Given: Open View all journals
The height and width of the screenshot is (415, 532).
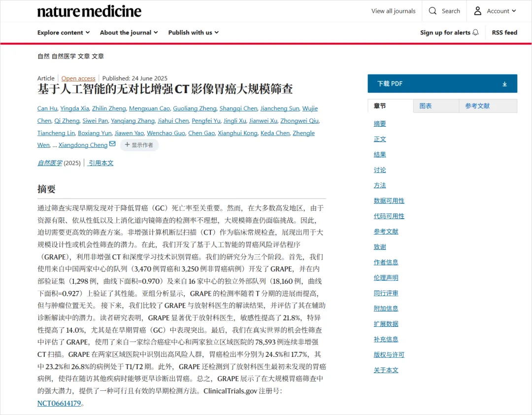Looking at the screenshot, I should (393, 11).
